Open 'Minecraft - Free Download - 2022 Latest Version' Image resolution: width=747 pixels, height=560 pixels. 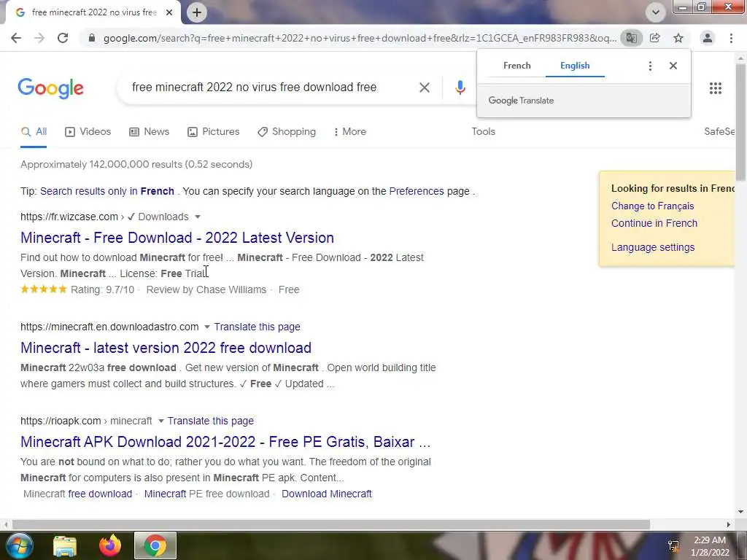click(x=177, y=238)
